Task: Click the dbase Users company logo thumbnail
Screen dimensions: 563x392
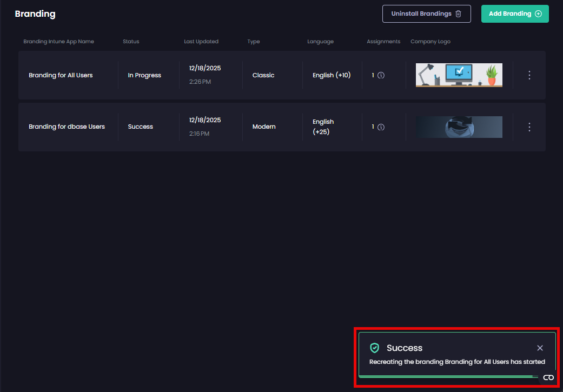Action: (459, 127)
